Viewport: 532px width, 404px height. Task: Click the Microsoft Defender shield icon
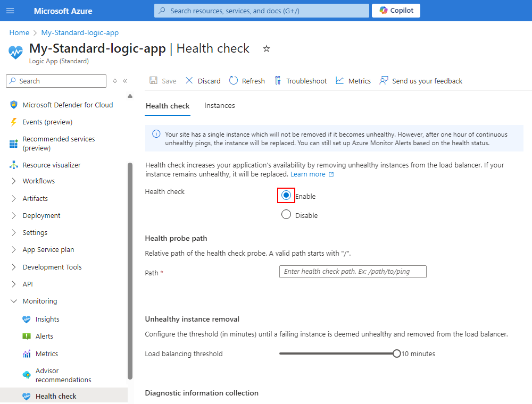pos(14,105)
